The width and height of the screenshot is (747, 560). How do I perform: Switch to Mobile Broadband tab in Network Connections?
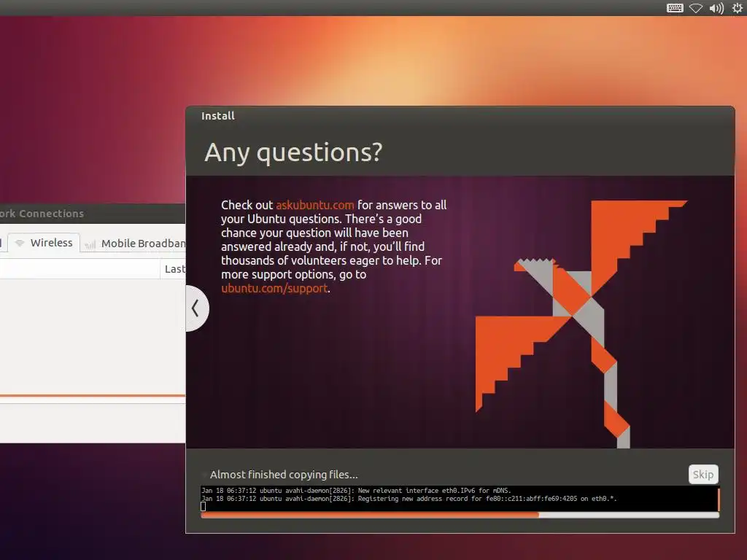pos(134,244)
